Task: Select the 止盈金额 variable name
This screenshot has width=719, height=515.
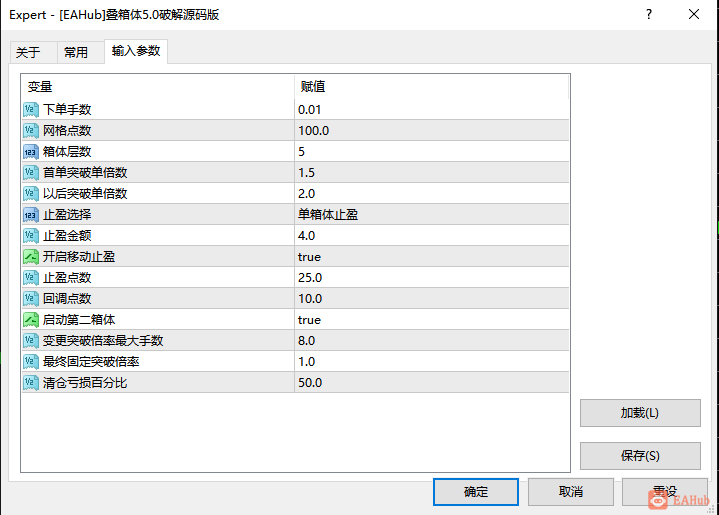Action: (x=67, y=236)
